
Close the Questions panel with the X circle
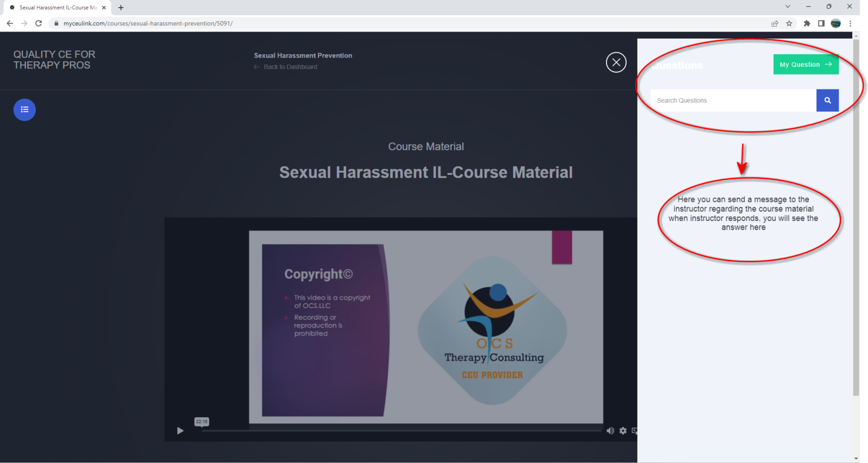[x=616, y=62]
